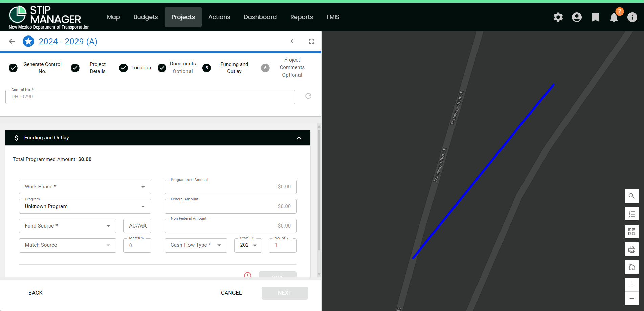Click the partially visible SAVE button
The width and height of the screenshot is (644, 311).
click(x=278, y=274)
